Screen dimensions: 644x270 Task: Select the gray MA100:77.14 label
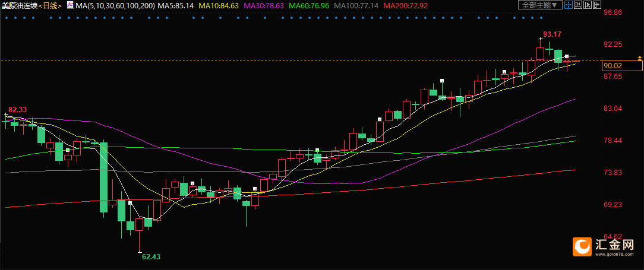coord(356,6)
